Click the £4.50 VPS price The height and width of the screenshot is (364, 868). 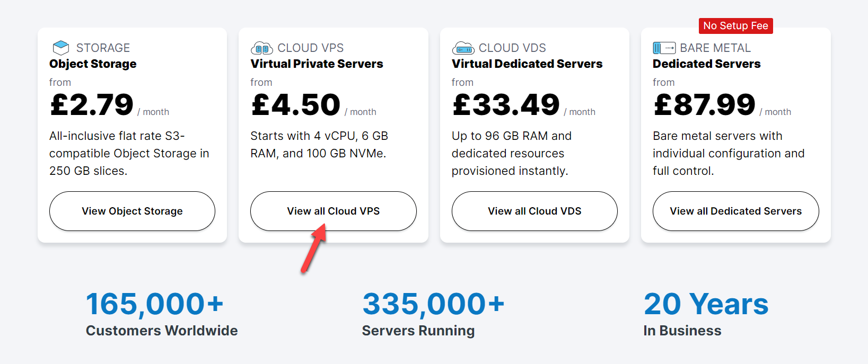click(295, 105)
